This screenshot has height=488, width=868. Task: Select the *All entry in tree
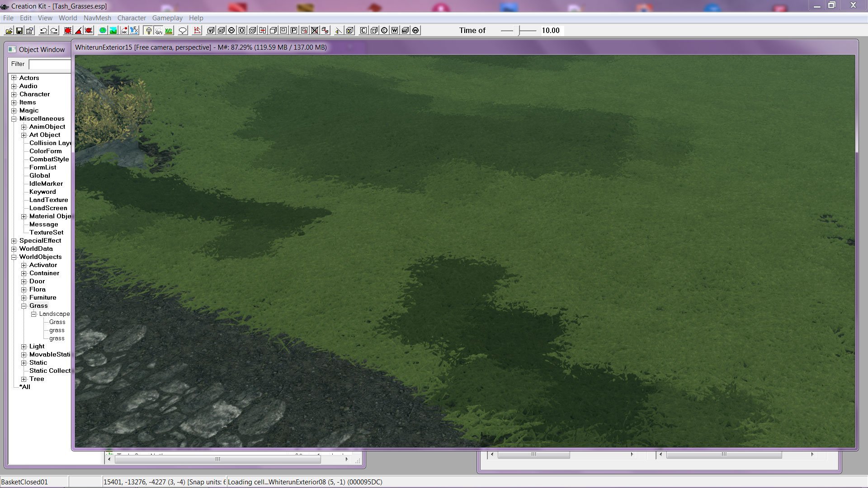pyautogui.click(x=25, y=387)
